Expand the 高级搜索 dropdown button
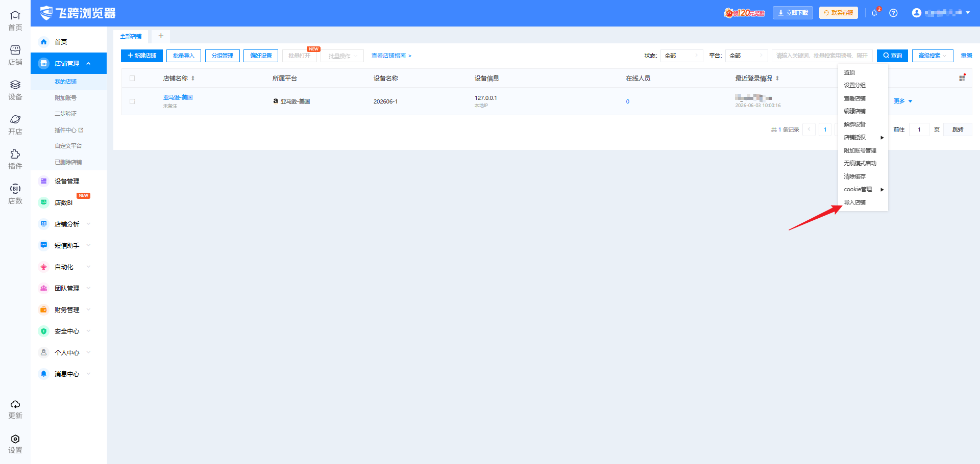The width and height of the screenshot is (980, 464). (932, 56)
